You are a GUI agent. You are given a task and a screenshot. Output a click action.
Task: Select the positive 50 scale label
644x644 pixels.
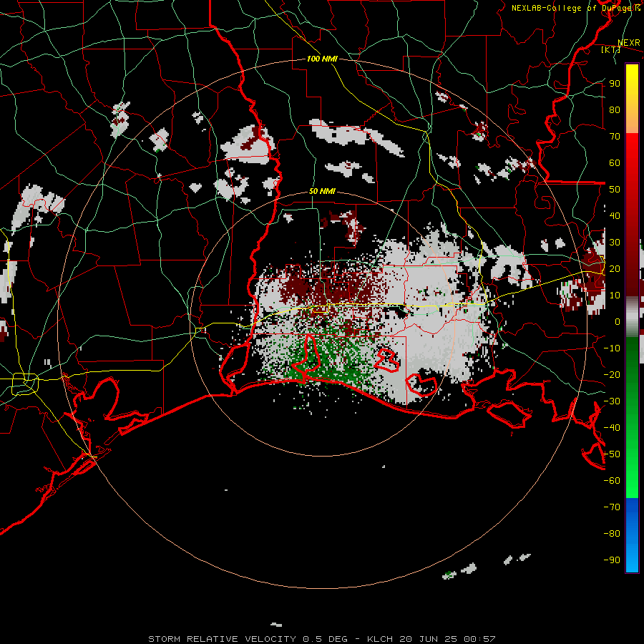615,190
